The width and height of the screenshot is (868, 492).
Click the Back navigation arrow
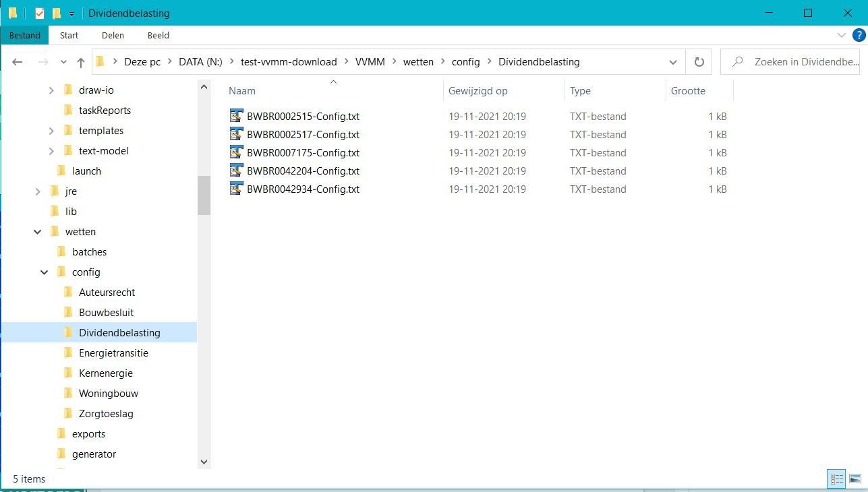point(18,62)
